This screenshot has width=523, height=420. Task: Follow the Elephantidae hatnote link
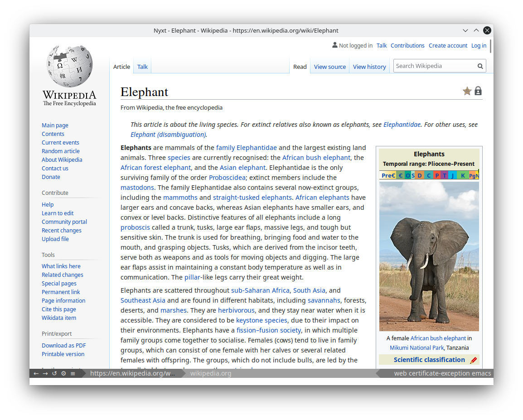pos(402,125)
